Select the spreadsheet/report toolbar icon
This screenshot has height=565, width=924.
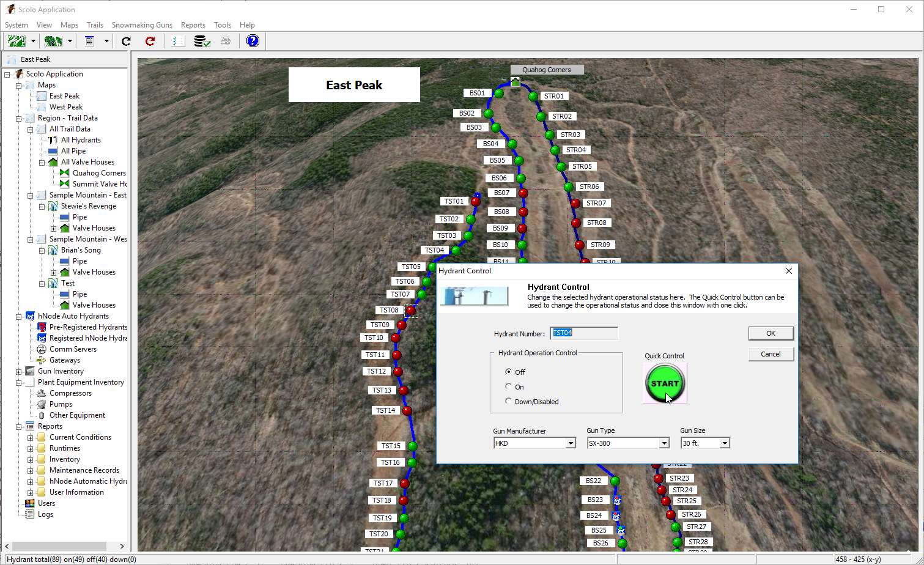click(x=91, y=41)
